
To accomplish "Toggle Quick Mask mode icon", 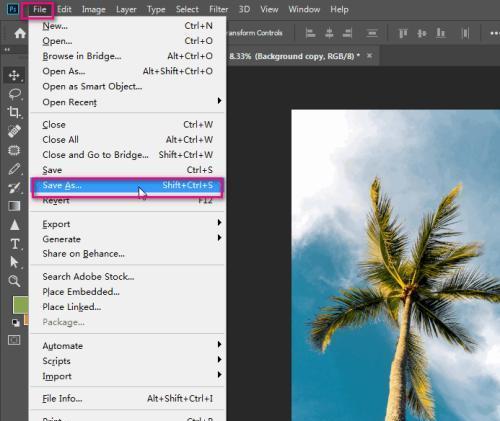I will click(x=14, y=340).
